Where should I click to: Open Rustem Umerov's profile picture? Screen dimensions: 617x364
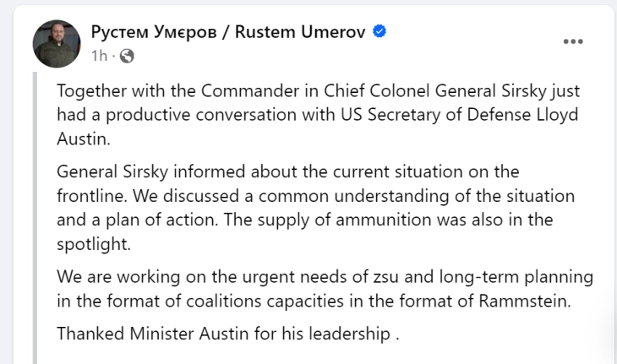57,43
